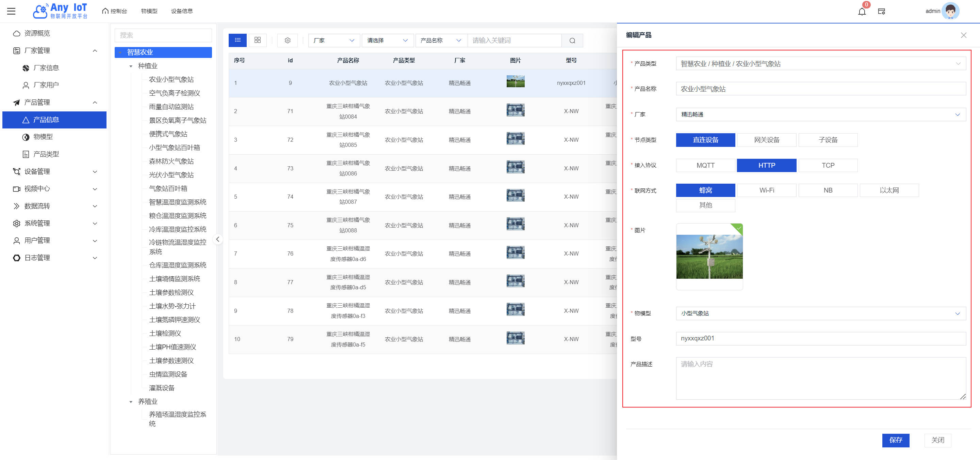Switch to list view icon
The width and height of the screenshot is (980, 460).
point(238,40)
